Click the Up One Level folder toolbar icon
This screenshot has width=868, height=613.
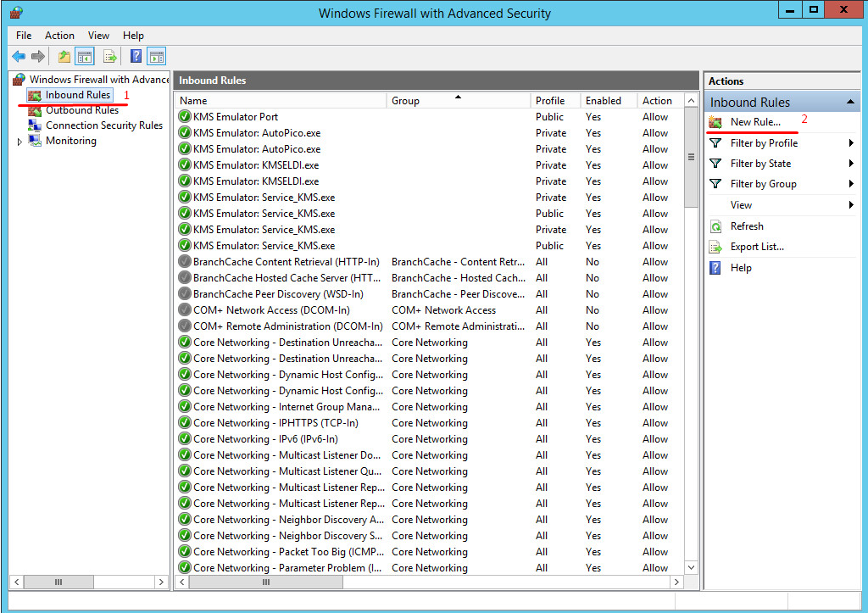64,57
